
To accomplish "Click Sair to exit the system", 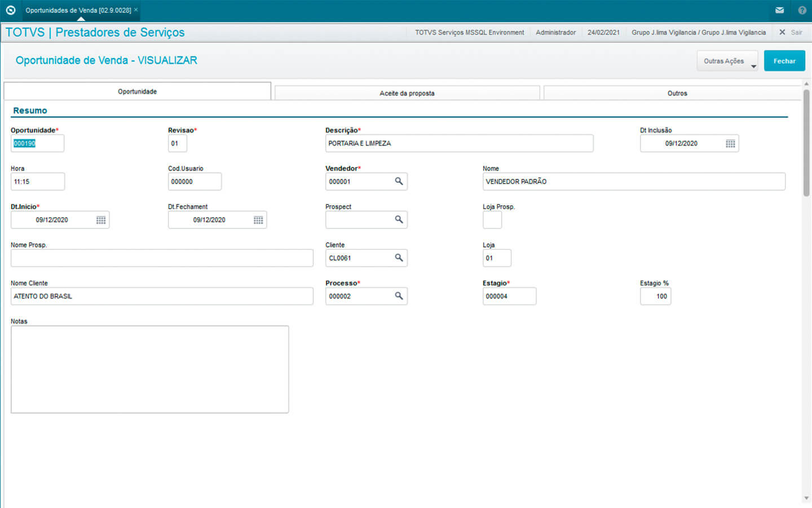I will (791, 33).
